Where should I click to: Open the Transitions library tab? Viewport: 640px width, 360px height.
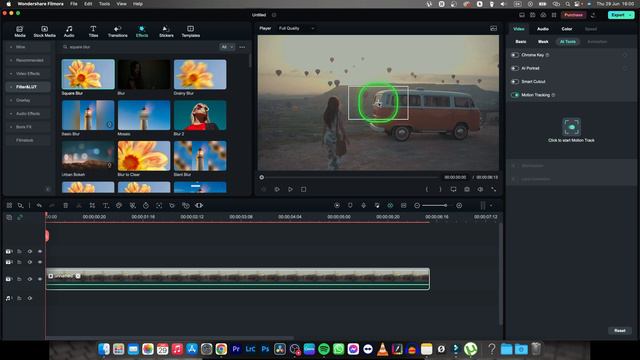tap(118, 31)
